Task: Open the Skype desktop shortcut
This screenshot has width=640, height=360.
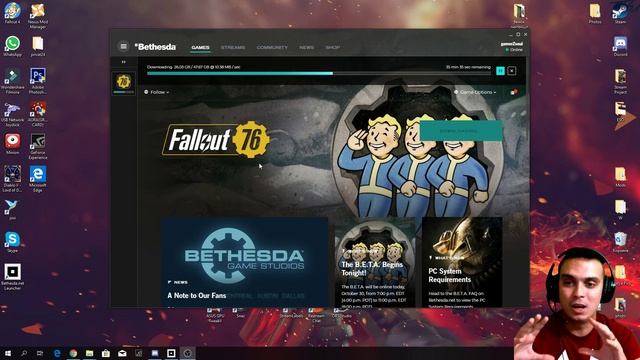Action: 13,242
